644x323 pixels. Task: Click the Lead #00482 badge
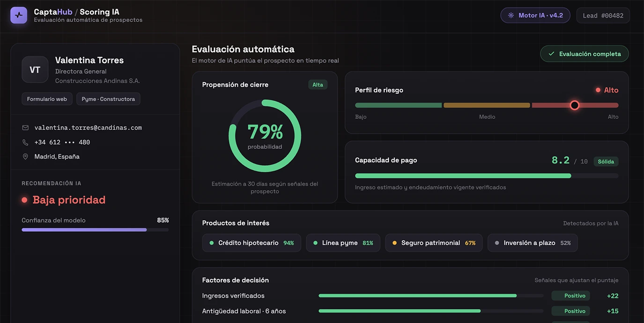pyautogui.click(x=603, y=15)
